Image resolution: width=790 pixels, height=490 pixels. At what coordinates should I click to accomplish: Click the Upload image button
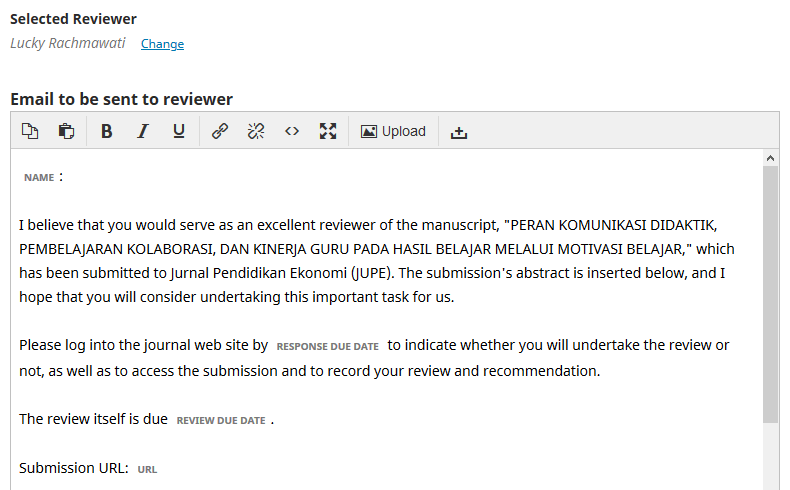[393, 131]
